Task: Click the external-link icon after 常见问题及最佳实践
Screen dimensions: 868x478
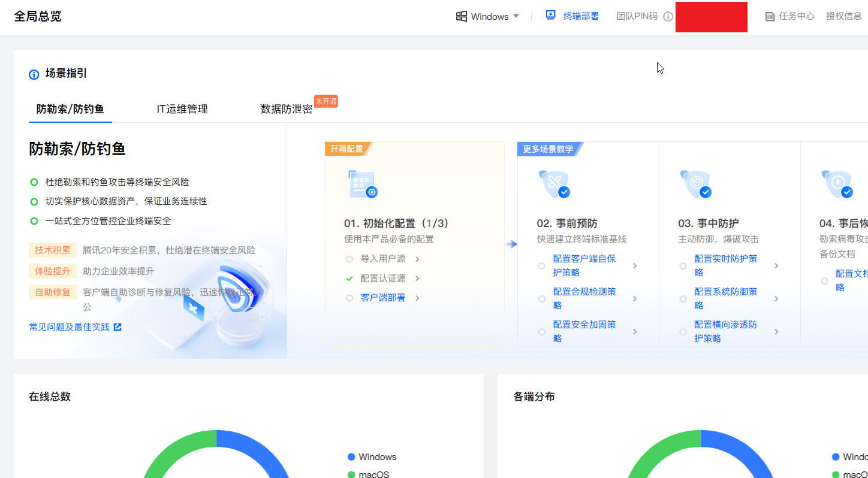Action: [117, 327]
